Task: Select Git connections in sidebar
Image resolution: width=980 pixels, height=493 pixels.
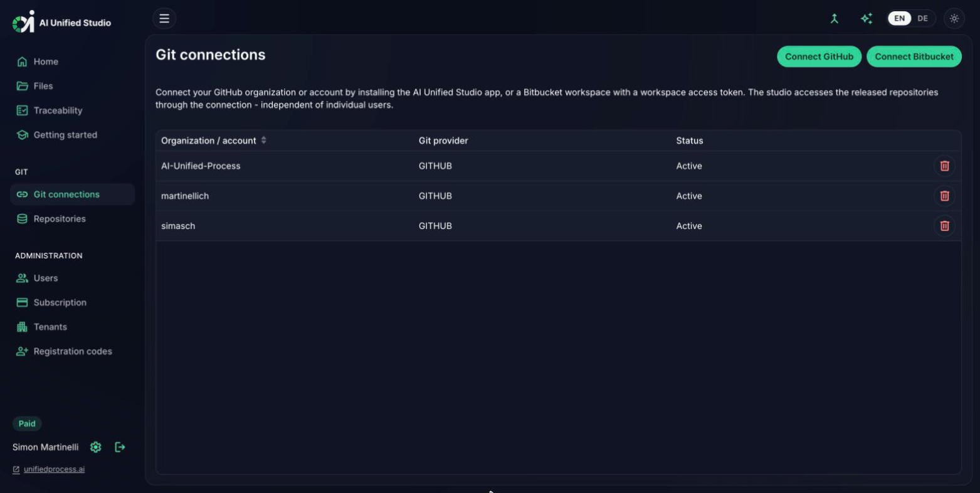Action: click(x=73, y=194)
